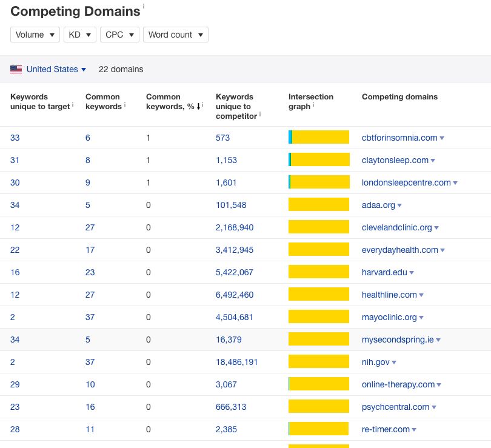Expand the online-therapy.com domain menu arrow
This screenshot has width=491, height=448.
click(x=439, y=385)
